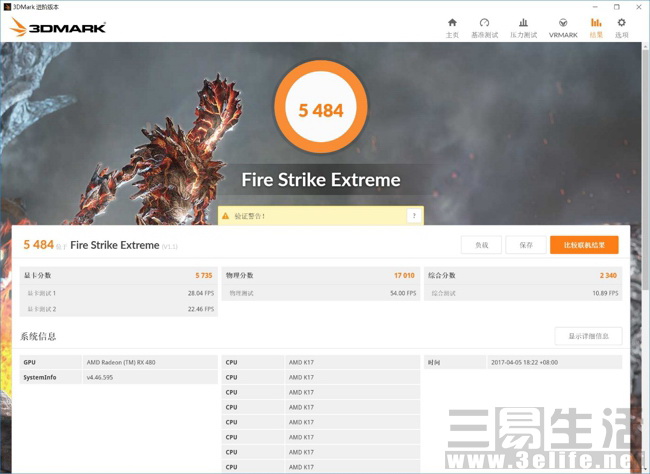Click the physics score 17 010
The width and height of the screenshot is (650, 474).
[404, 275]
